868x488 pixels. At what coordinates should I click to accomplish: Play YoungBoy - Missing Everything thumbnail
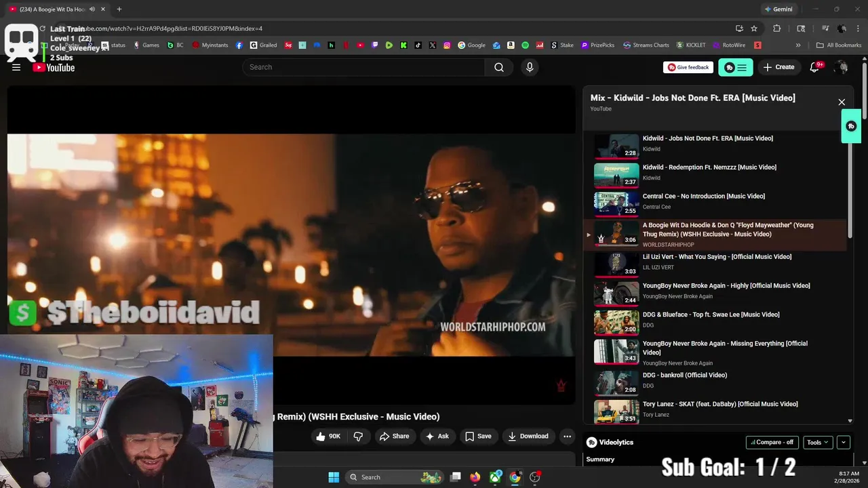click(x=616, y=351)
